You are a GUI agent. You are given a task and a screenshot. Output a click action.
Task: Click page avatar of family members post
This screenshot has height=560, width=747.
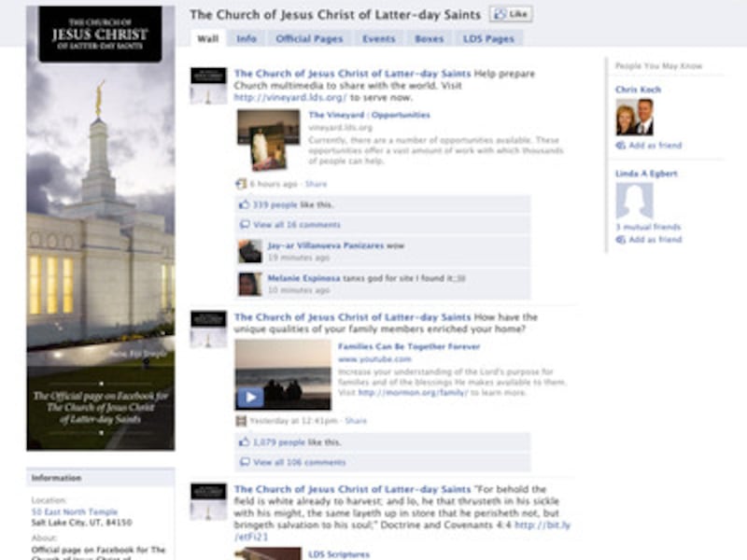tap(208, 329)
